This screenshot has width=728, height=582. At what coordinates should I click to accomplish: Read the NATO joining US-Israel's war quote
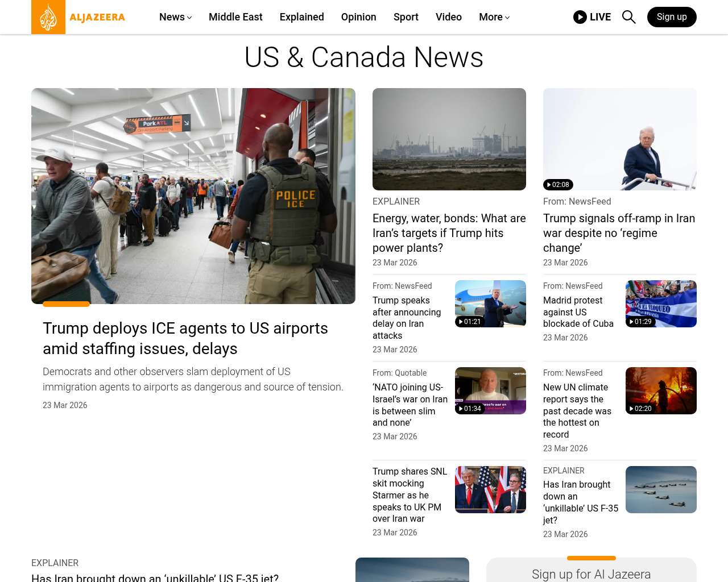(x=410, y=405)
